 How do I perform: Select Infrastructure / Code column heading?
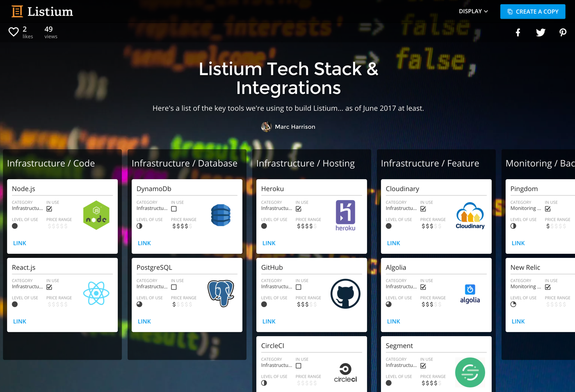[51, 163]
